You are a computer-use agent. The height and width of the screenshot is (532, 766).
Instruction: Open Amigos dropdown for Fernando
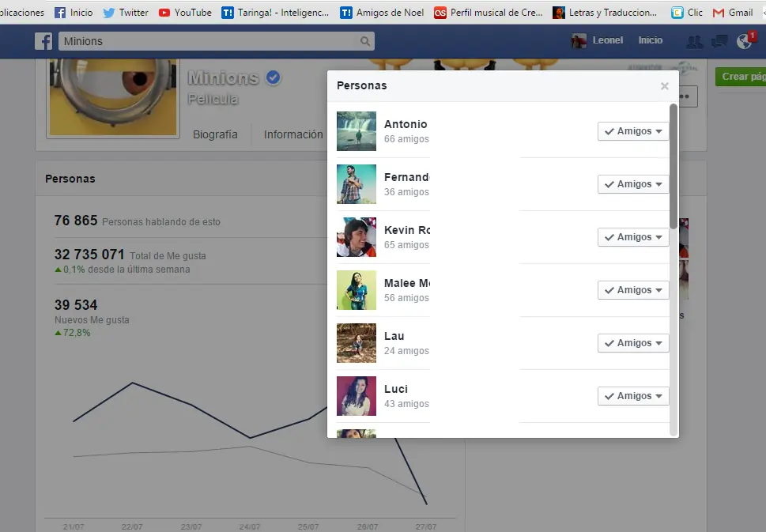[x=633, y=184]
